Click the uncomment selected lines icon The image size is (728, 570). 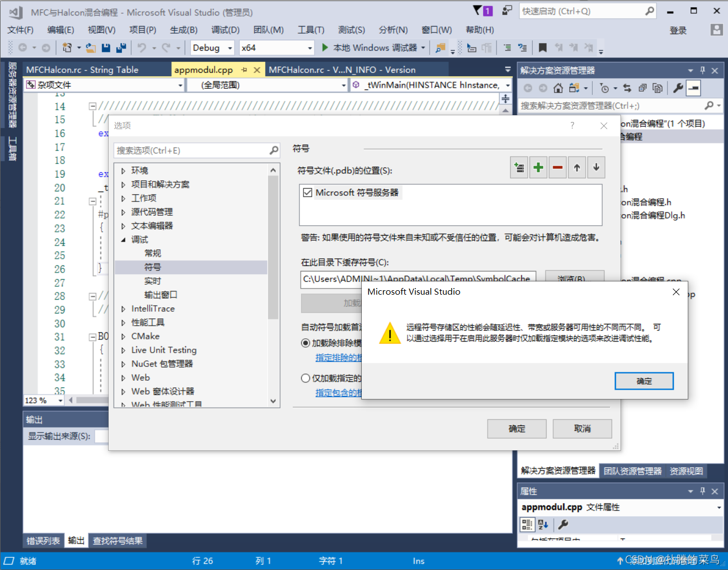pyautogui.click(x=522, y=48)
